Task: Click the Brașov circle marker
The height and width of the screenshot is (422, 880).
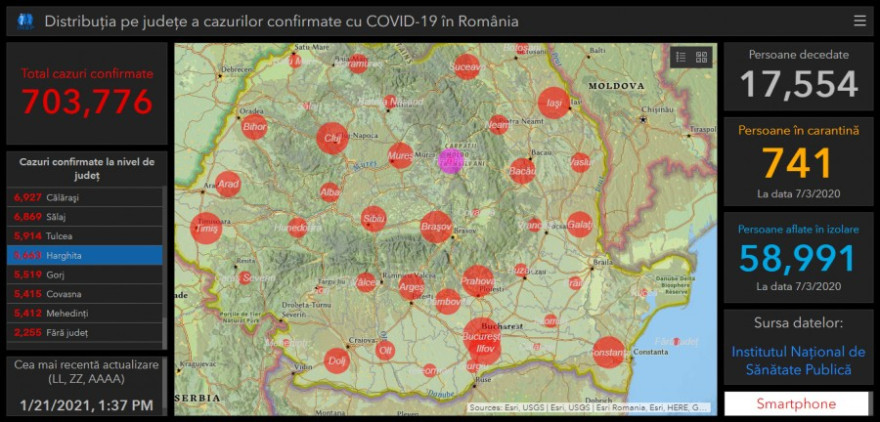Action: (x=436, y=227)
